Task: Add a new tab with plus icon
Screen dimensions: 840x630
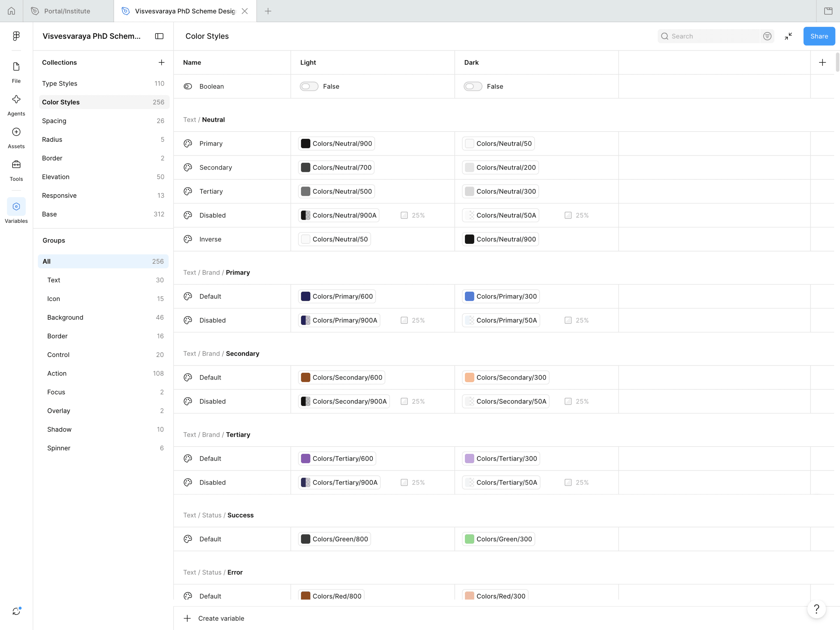Action: 268,11
